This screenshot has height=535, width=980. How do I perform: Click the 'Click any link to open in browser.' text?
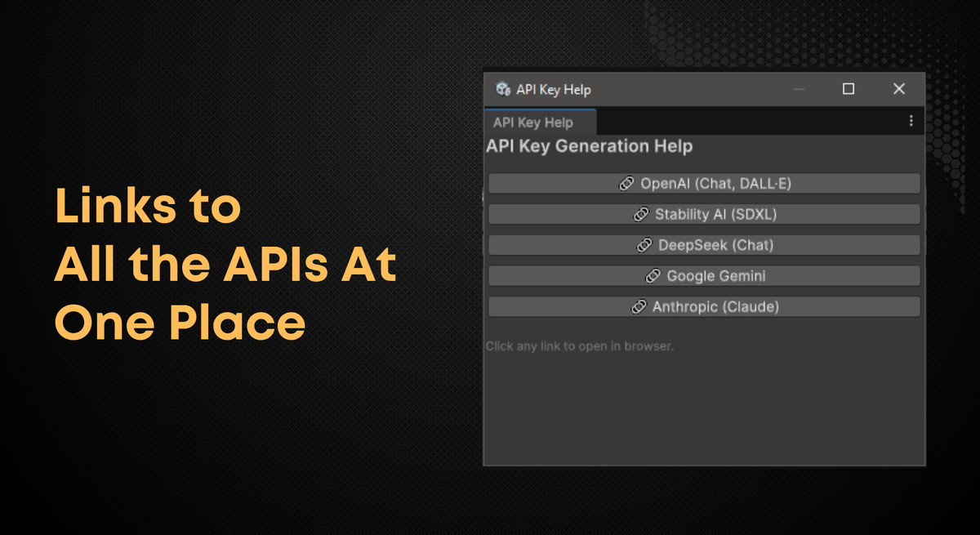[579, 346]
